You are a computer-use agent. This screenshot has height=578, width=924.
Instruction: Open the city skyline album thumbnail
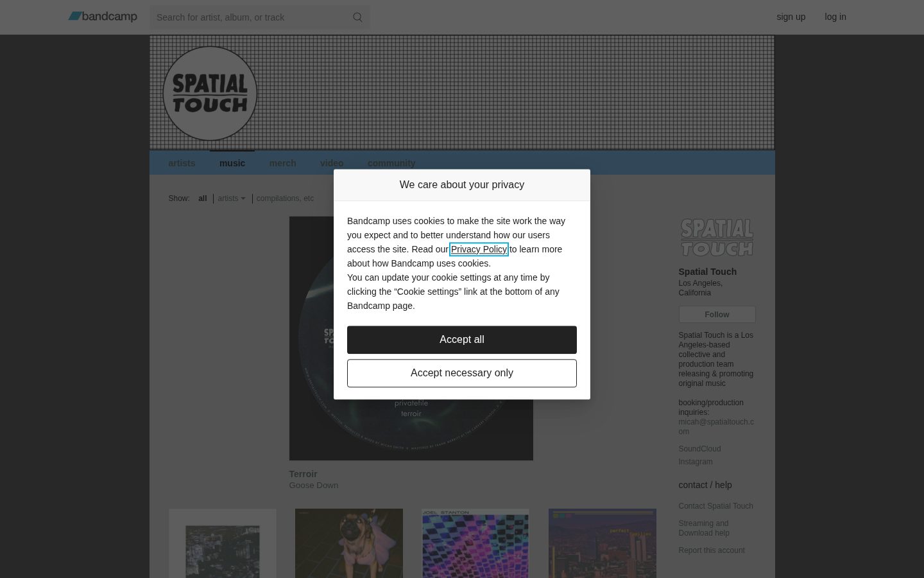click(603, 543)
